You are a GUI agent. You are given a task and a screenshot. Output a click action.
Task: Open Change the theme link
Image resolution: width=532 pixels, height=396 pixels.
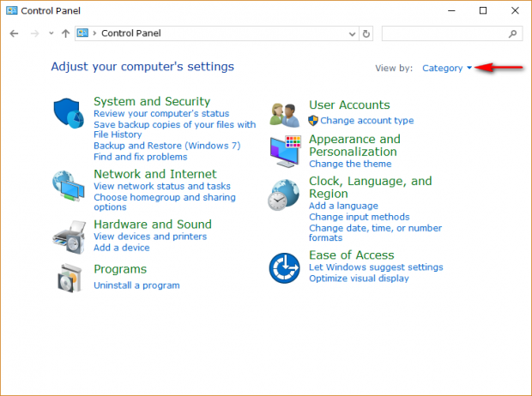(350, 164)
